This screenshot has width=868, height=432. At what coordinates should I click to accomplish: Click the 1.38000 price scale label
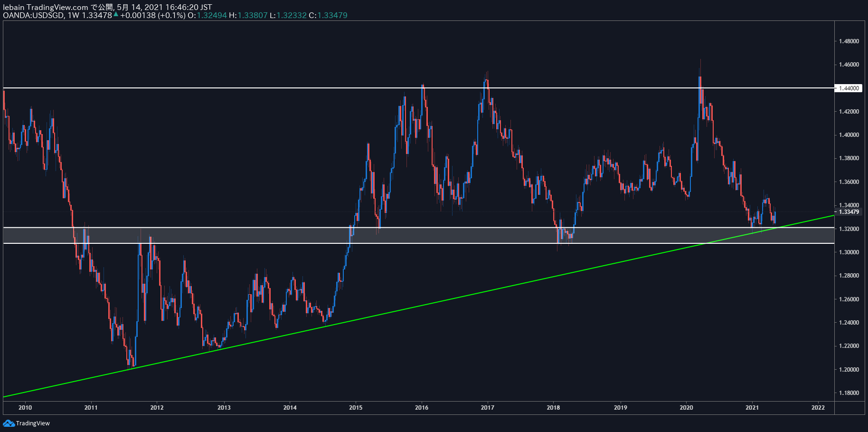[849, 158]
